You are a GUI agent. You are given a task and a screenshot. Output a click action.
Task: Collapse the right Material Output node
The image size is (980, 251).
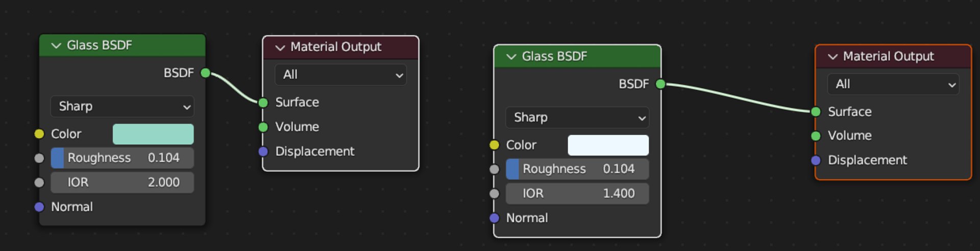pyautogui.click(x=832, y=57)
